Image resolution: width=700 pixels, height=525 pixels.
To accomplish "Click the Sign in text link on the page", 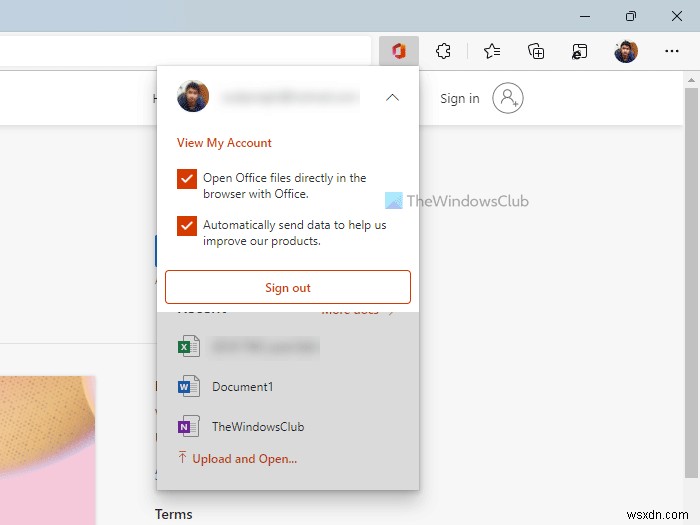I will pyautogui.click(x=459, y=98).
